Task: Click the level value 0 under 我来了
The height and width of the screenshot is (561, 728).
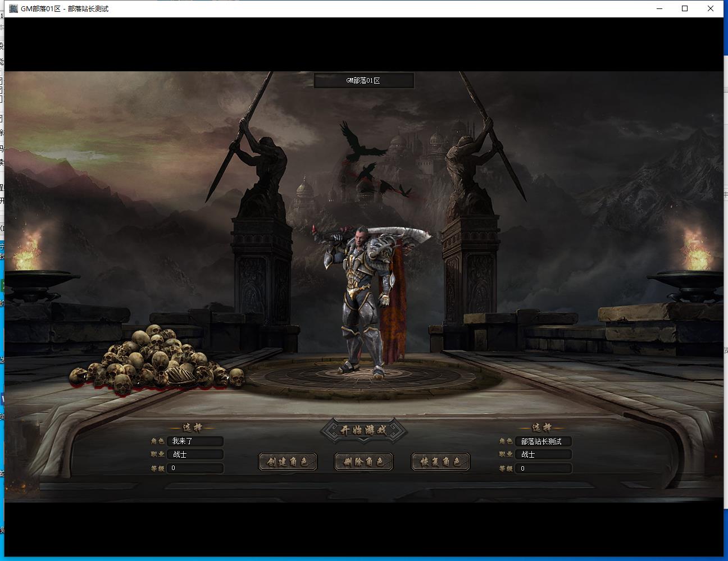Action: click(x=195, y=468)
